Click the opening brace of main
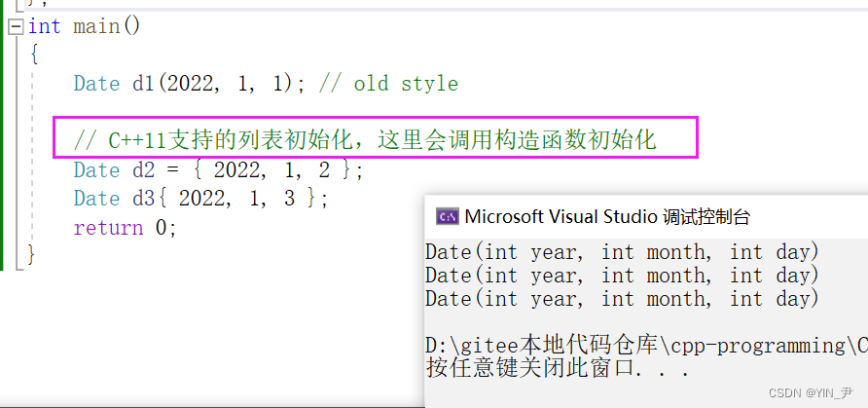The image size is (868, 408). click(34, 55)
